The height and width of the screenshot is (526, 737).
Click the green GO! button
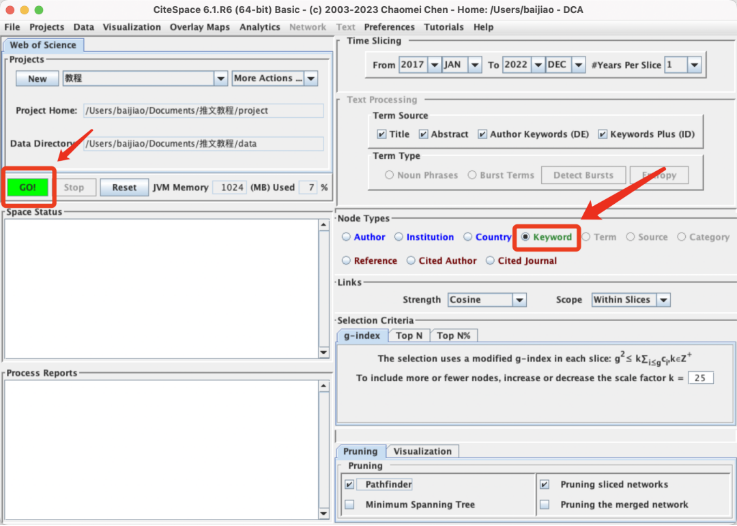[27, 187]
